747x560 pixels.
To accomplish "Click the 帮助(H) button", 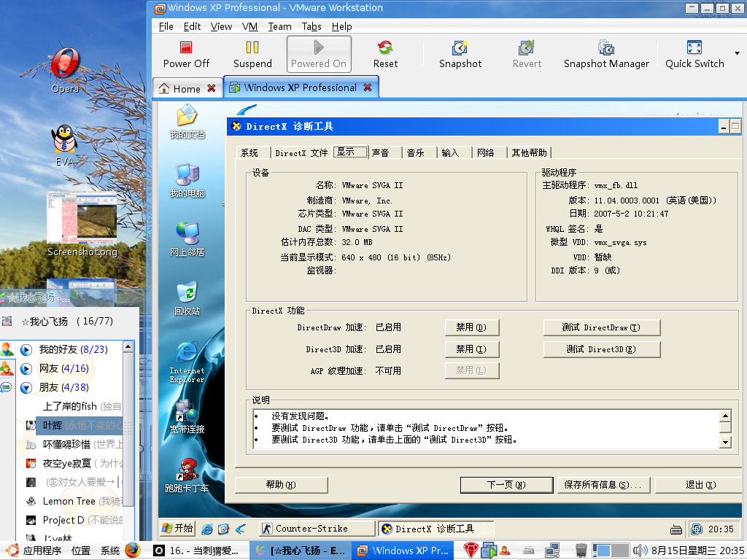I will point(281,485).
